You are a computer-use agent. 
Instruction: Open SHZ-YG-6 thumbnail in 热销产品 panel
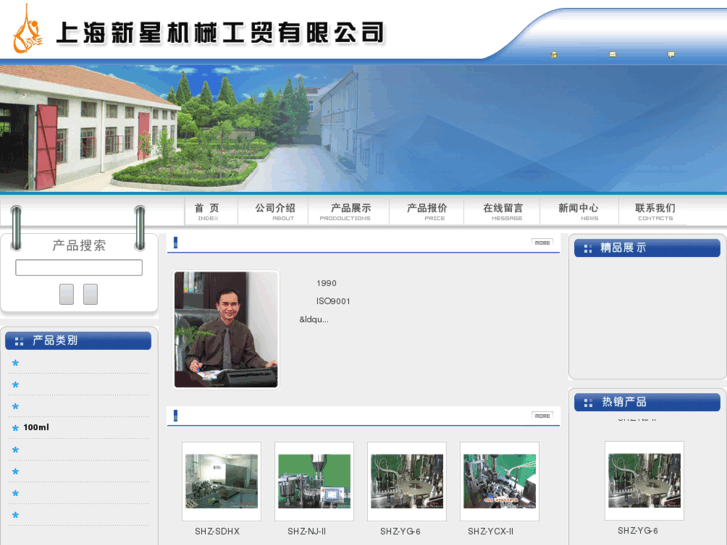644,481
